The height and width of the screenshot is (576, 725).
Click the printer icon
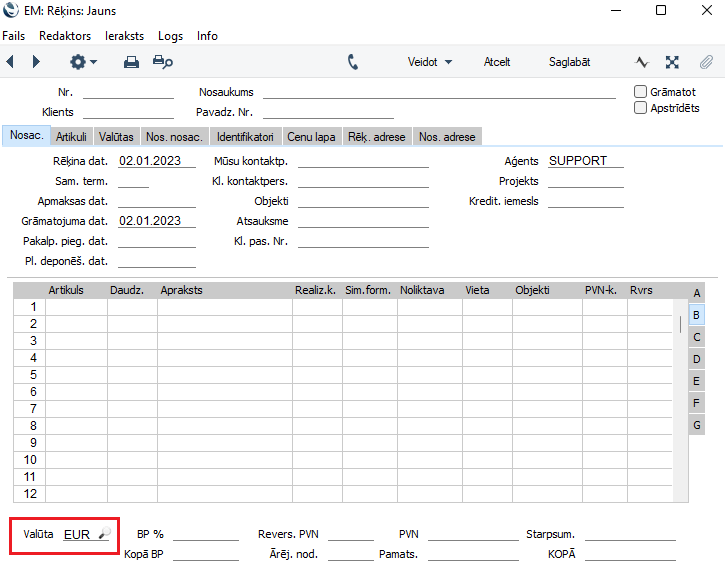click(x=131, y=62)
